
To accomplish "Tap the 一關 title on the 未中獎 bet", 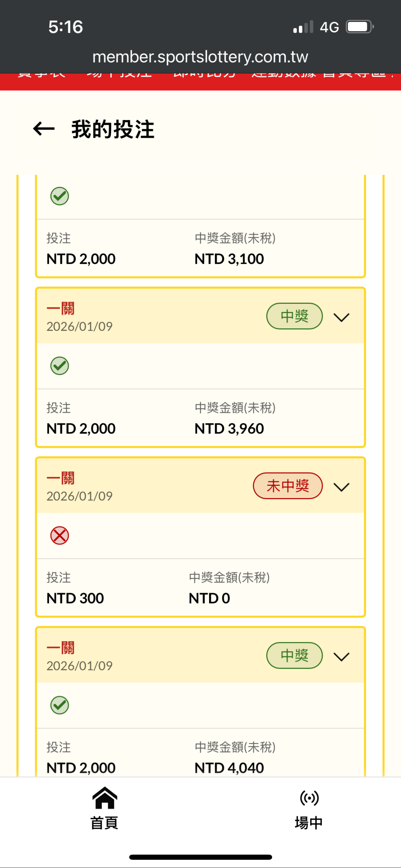I will [x=61, y=478].
